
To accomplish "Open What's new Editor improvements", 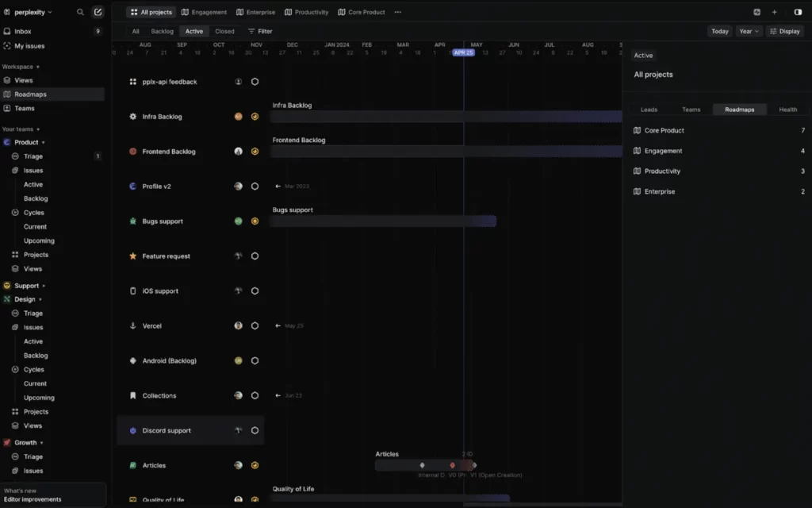I will pyautogui.click(x=53, y=495).
